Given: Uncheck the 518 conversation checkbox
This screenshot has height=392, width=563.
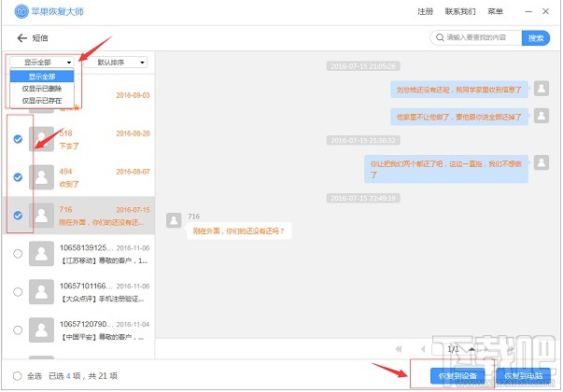Looking at the screenshot, I should click(x=18, y=139).
